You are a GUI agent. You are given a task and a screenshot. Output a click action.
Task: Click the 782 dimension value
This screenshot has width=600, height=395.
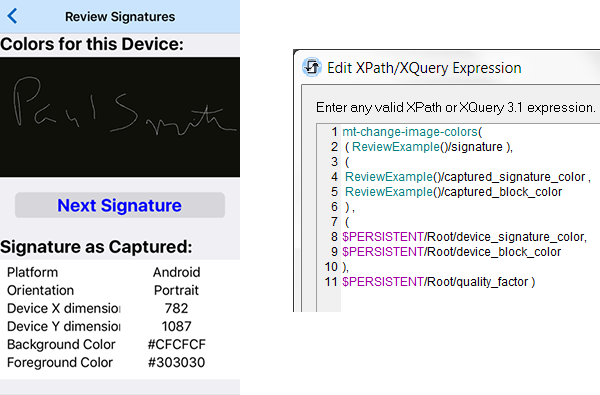point(176,308)
